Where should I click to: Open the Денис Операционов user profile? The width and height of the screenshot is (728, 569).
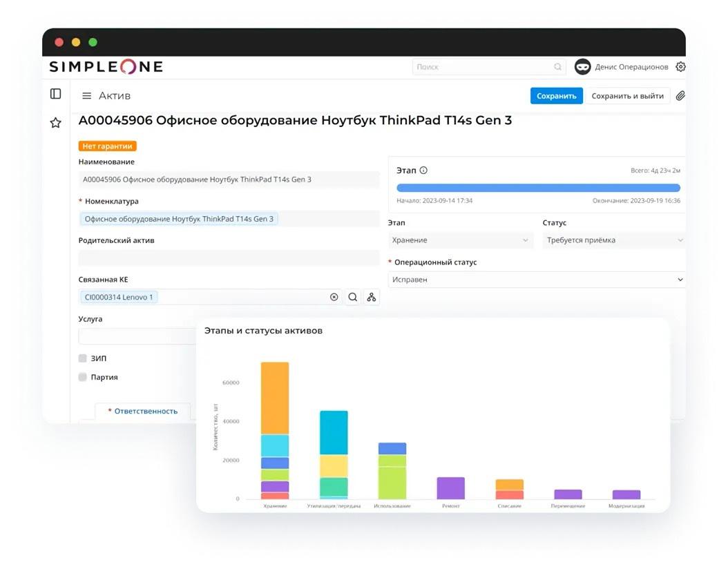621,67
